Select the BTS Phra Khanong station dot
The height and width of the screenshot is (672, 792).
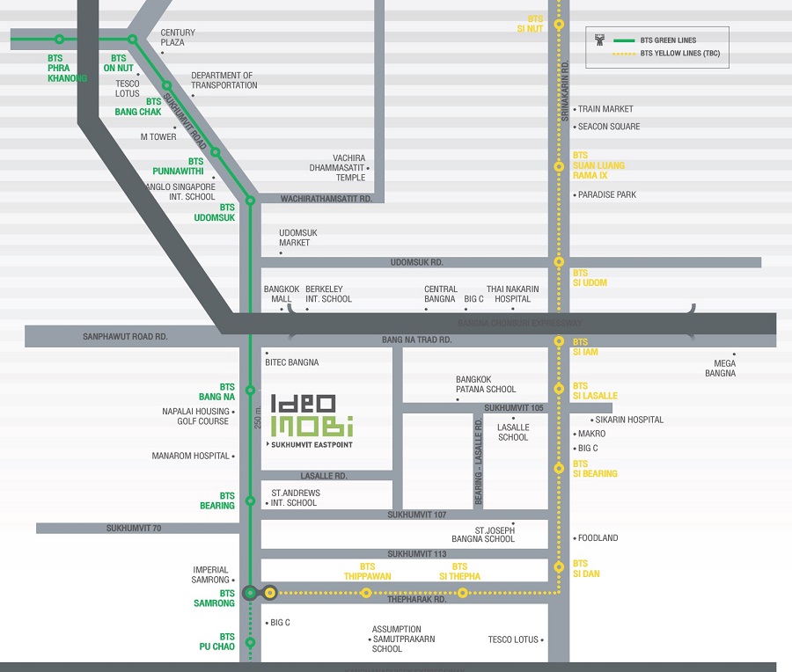point(58,40)
